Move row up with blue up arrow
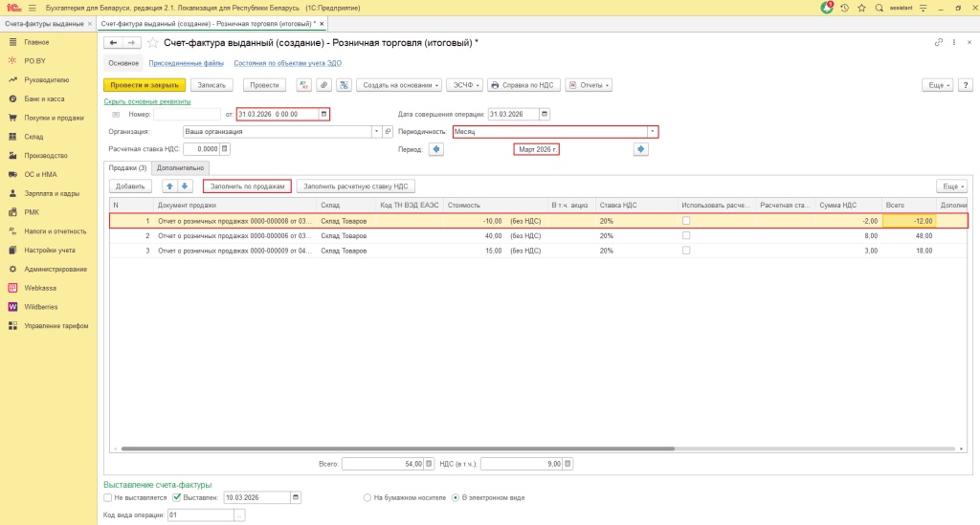The height and width of the screenshot is (525, 980). [170, 186]
